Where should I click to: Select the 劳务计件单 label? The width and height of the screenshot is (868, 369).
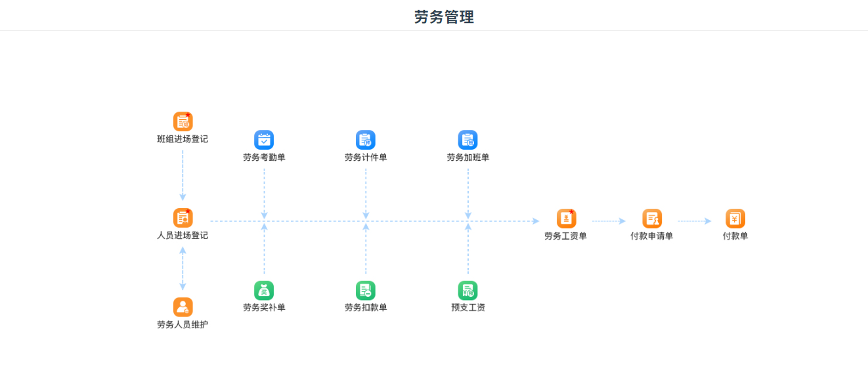point(366,158)
